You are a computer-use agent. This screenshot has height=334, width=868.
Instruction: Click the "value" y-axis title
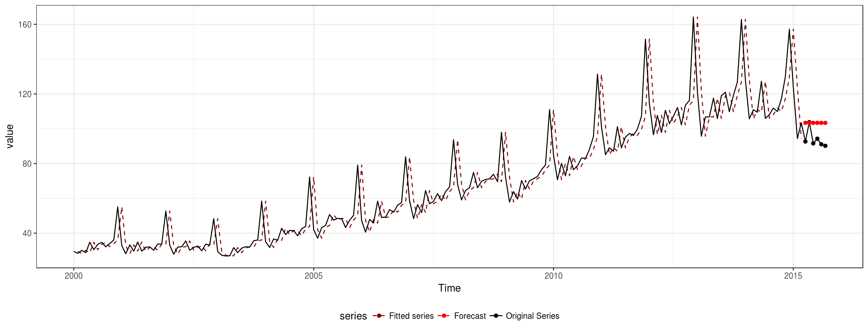pyautogui.click(x=10, y=136)
